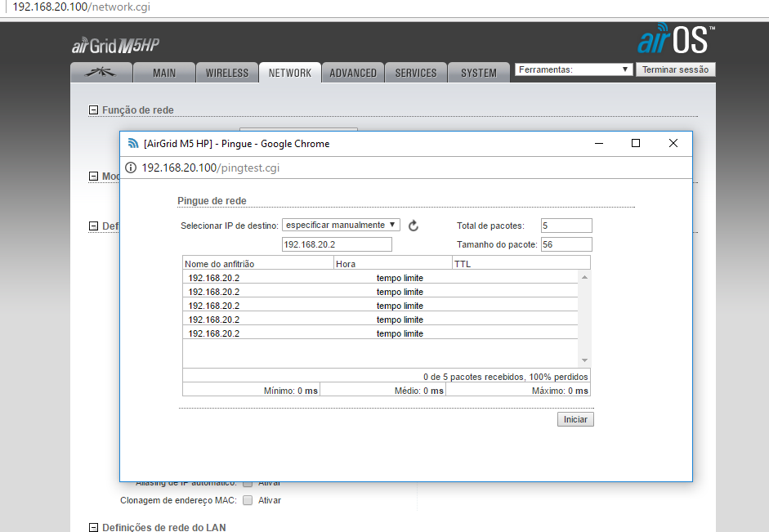Go to the SERVICES tab

pyautogui.click(x=416, y=73)
